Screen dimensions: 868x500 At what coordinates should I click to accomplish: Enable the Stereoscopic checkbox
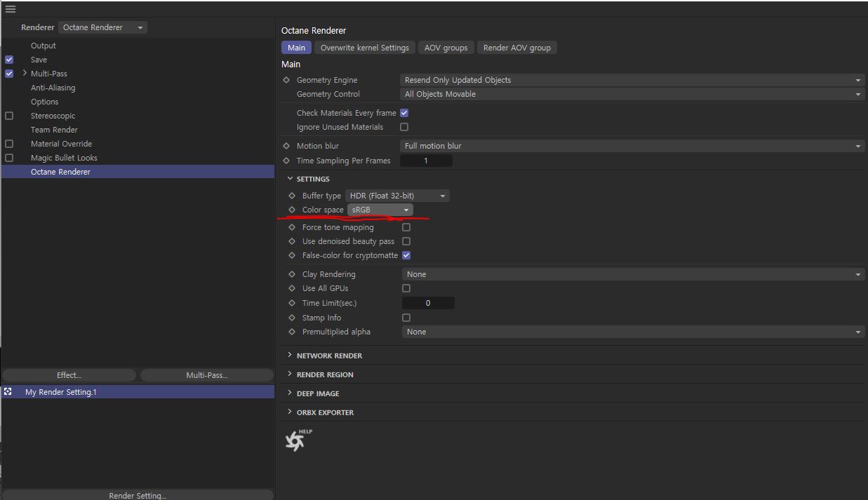coord(9,116)
